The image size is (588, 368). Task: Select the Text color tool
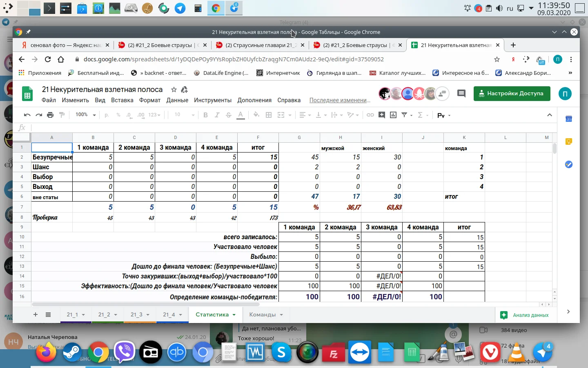[x=241, y=115]
